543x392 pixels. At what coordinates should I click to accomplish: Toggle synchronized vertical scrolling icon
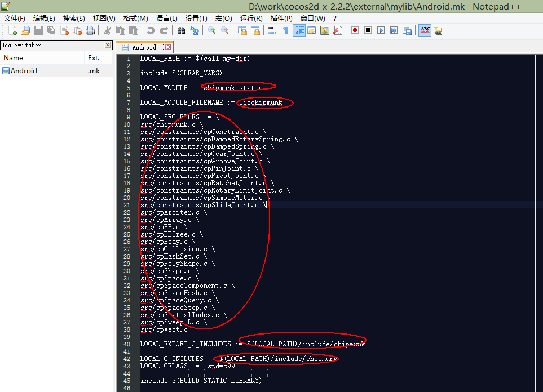pyautogui.click(x=242, y=31)
